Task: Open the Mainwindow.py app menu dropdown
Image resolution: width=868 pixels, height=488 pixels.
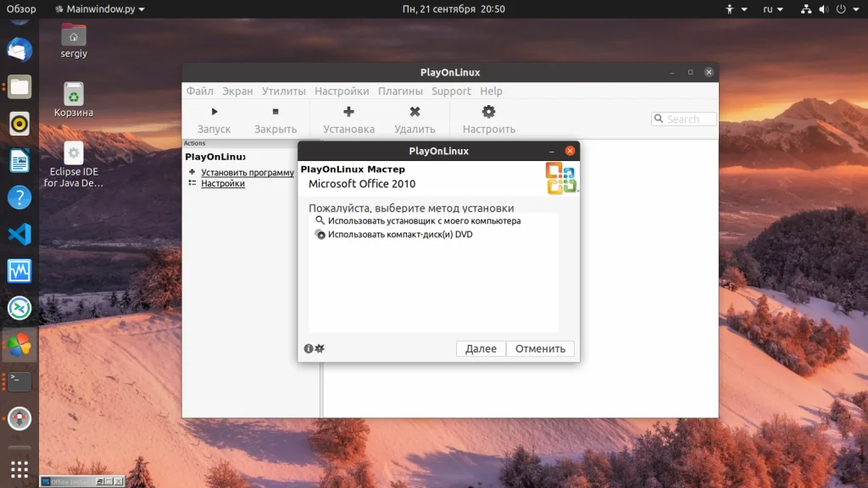Action: click(x=100, y=8)
